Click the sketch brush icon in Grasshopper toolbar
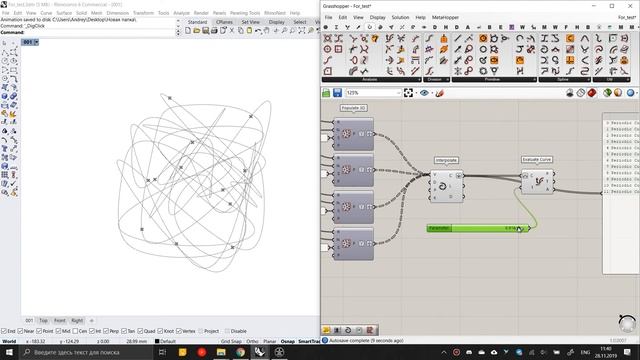Image resolution: width=640 pixels, height=360 pixels. [x=439, y=93]
